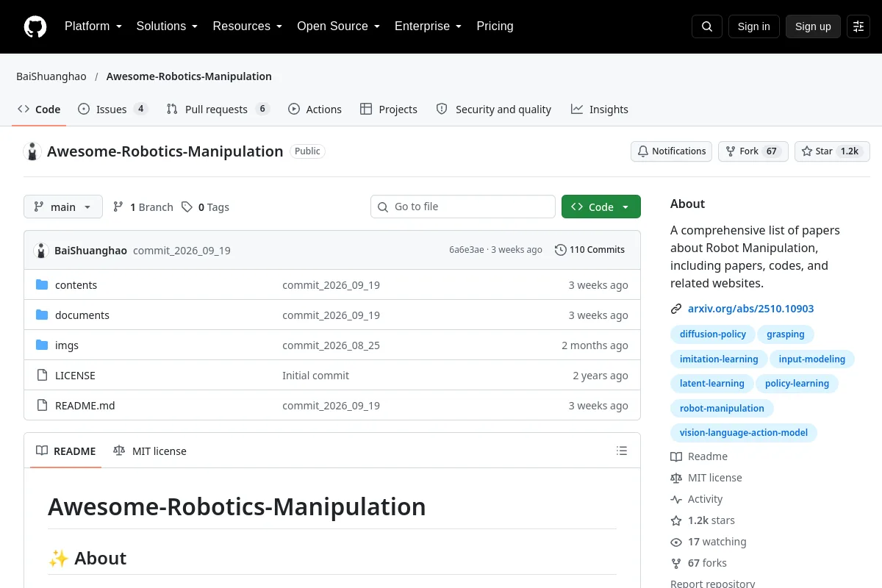Click the robot-manipulation topic tag

coord(722,409)
